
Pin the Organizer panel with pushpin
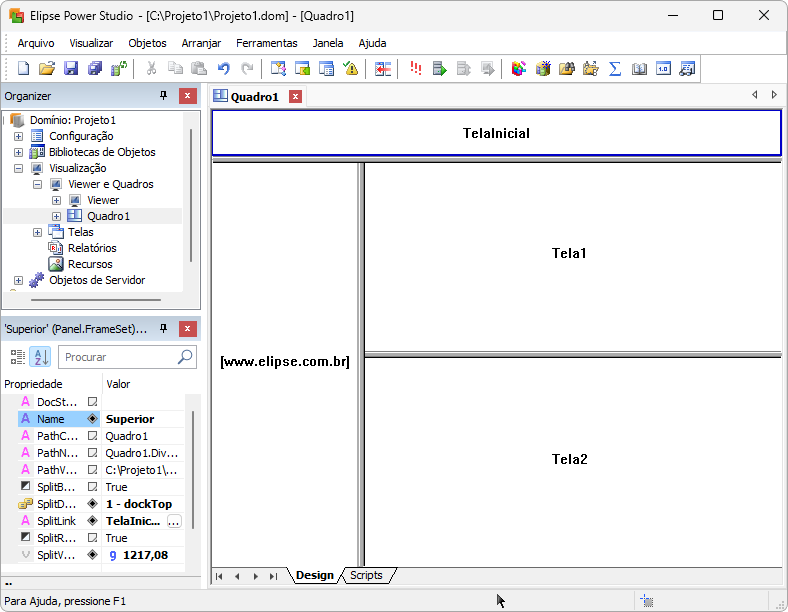tap(164, 96)
